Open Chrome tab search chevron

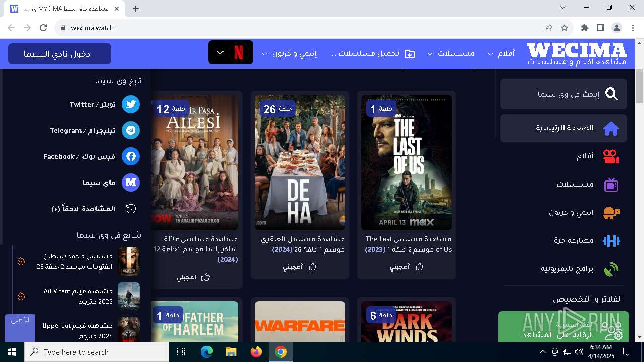563,7
